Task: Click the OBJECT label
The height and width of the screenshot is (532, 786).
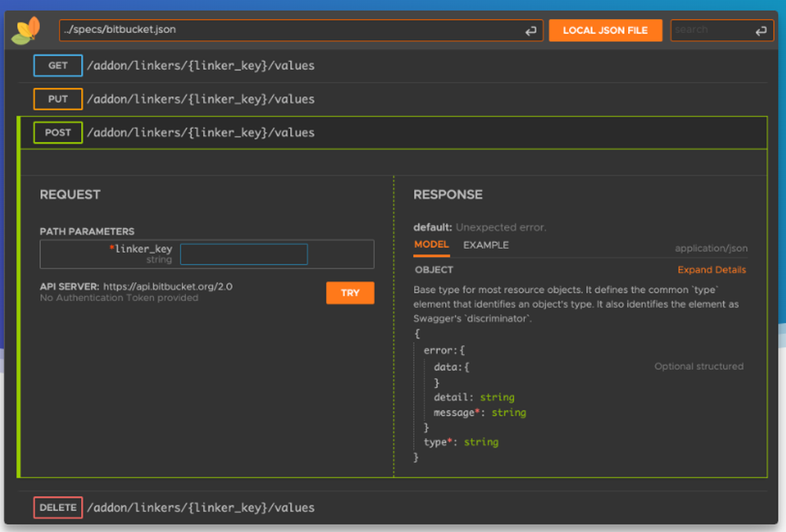Action: tap(434, 270)
